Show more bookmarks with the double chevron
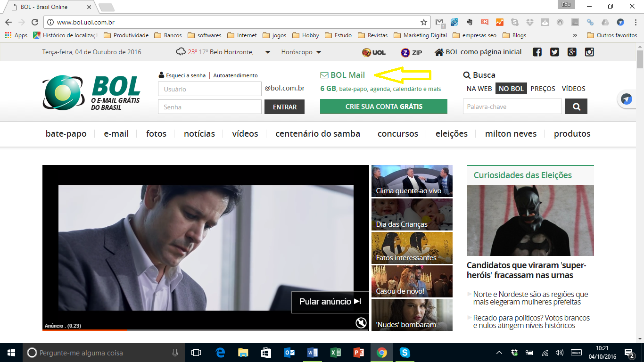The image size is (644, 362). [x=575, y=35]
